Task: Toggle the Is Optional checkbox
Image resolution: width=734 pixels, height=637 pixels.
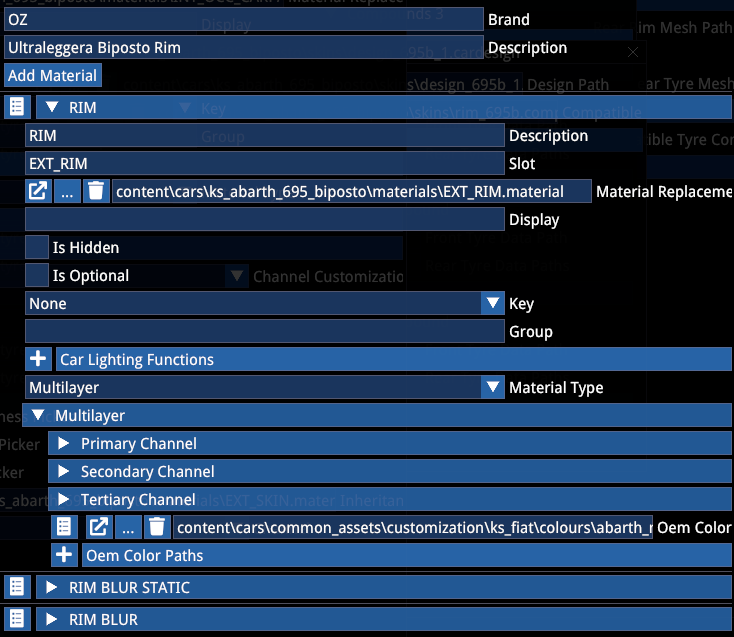Action: (x=37, y=275)
